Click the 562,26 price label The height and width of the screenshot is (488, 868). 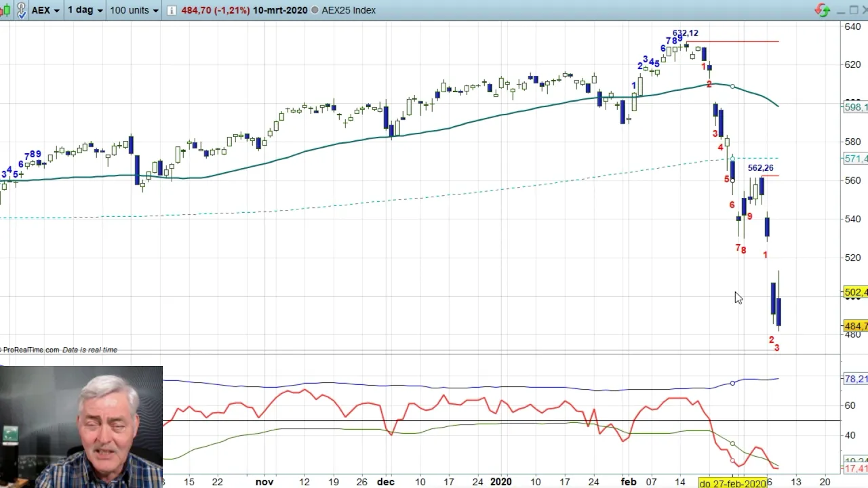pos(760,167)
